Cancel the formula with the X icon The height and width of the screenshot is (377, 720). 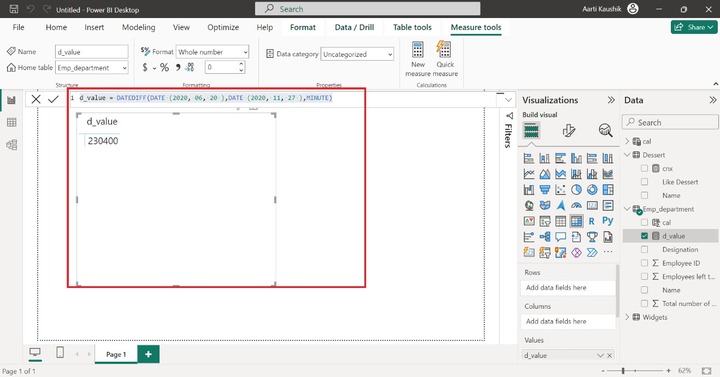click(x=36, y=99)
